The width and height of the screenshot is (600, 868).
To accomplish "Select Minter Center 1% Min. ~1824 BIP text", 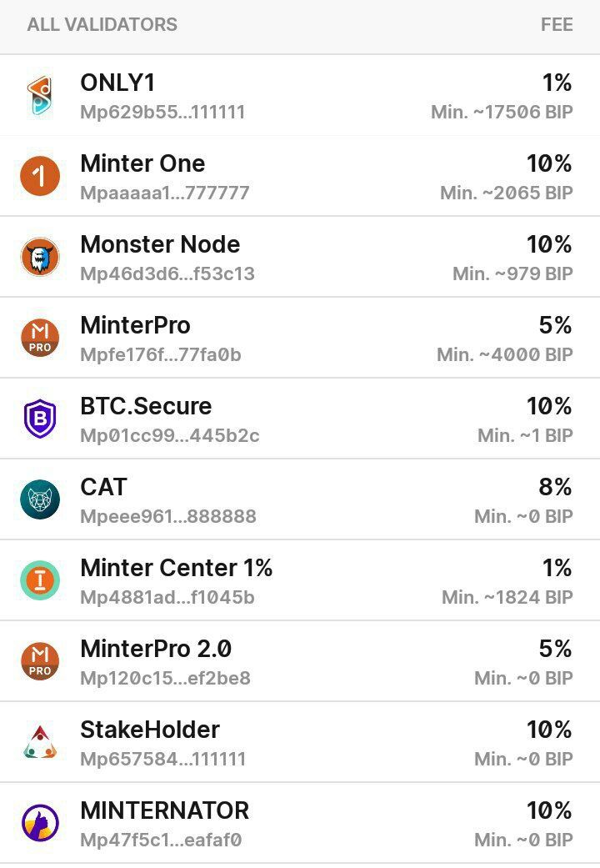I will pos(507,597).
